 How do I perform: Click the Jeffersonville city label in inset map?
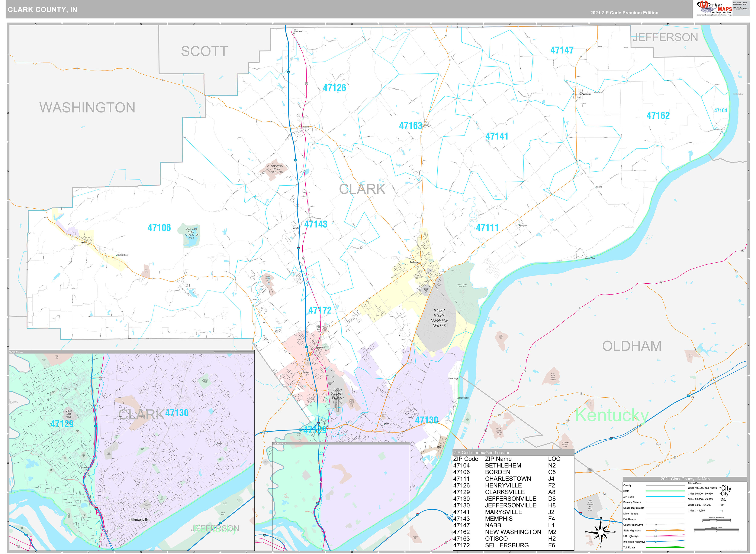click(138, 519)
